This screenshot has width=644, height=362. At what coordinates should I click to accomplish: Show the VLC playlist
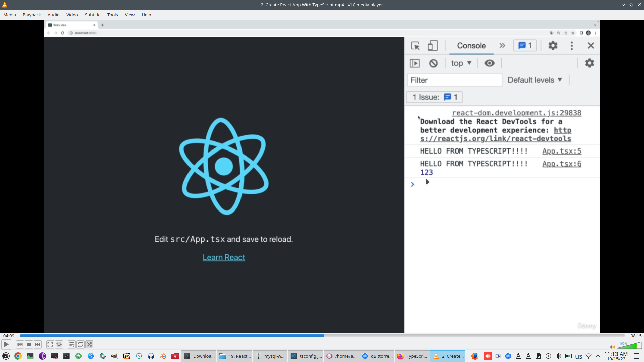point(71,344)
